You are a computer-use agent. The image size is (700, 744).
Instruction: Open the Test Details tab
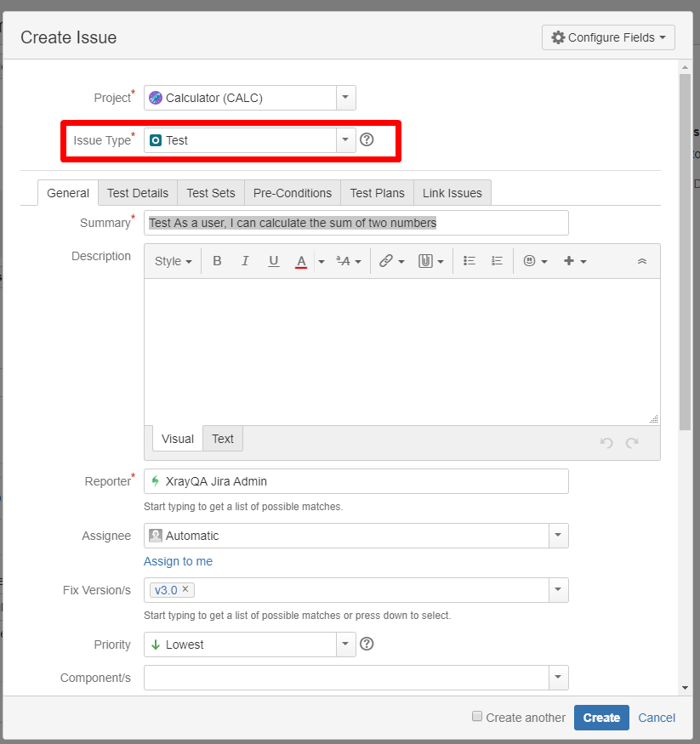(138, 193)
